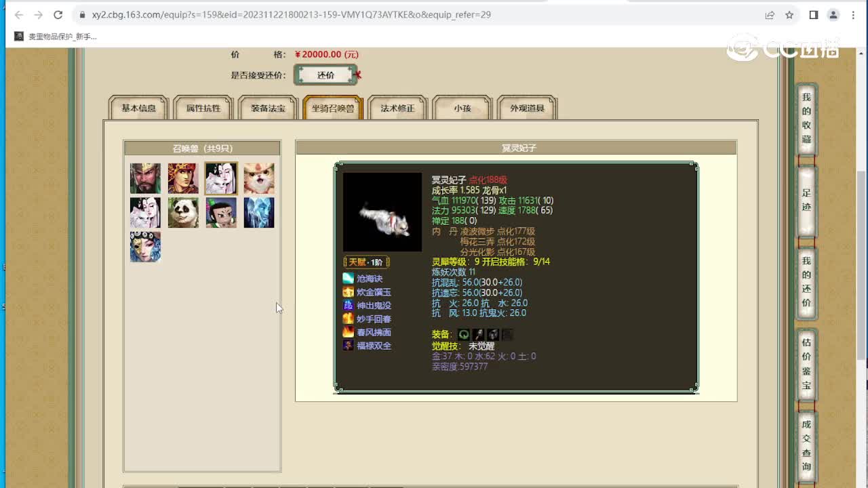Click the 成长率 1.585 龙骨x1 line

pos(469,190)
